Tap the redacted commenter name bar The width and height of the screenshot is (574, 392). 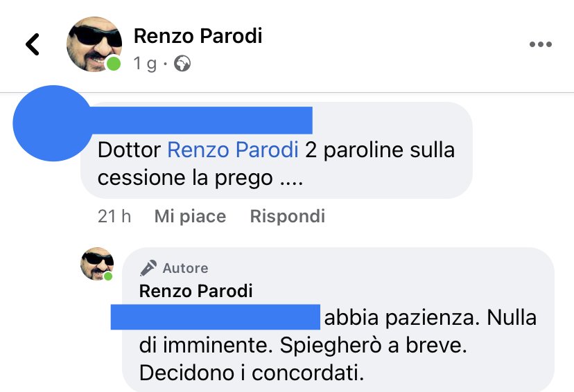click(201, 121)
